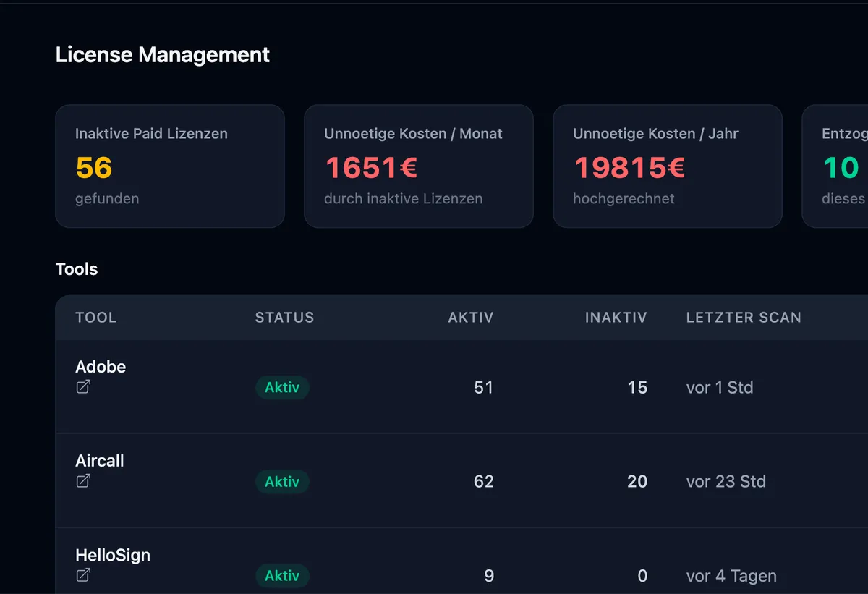
Task: Toggle sorting on the STATUS column header
Action: 284,317
